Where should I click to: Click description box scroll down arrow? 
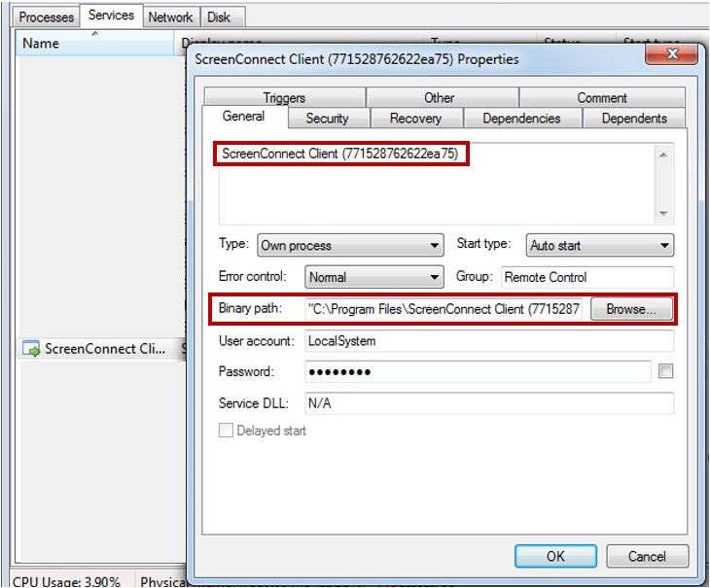coord(663,214)
